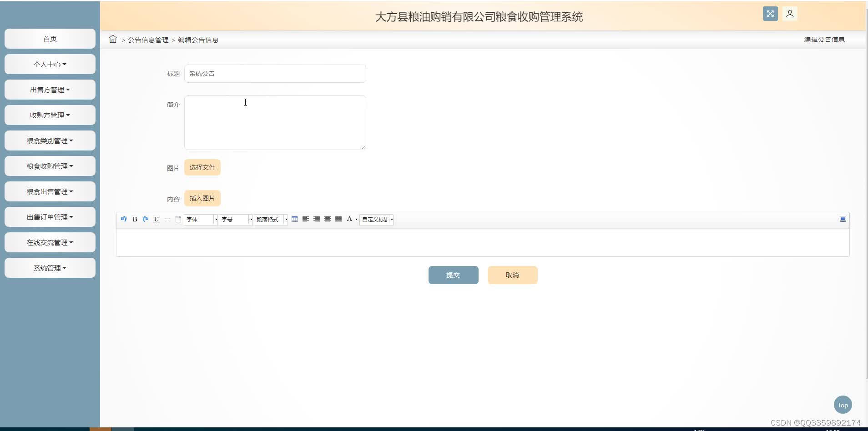Screen dimensions: 868x431
Task: Go home via breadcrumb house icon
Action: click(x=113, y=39)
